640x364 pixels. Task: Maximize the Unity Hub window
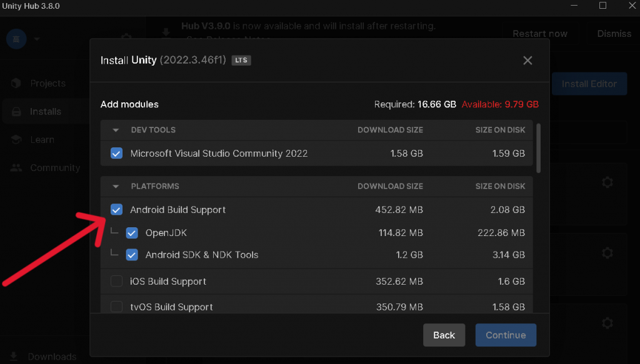click(x=603, y=6)
